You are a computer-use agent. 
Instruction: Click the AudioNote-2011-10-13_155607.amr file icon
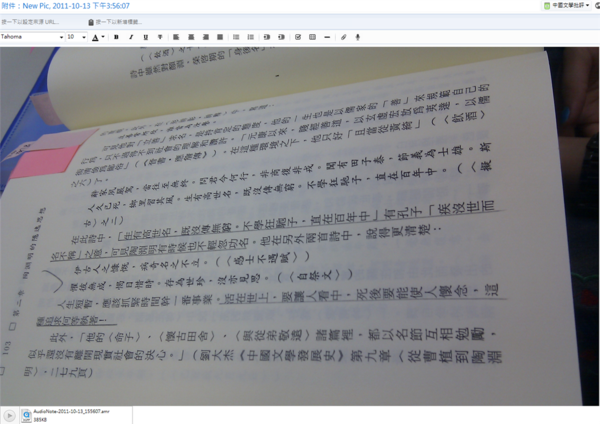click(x=26, y=416)
